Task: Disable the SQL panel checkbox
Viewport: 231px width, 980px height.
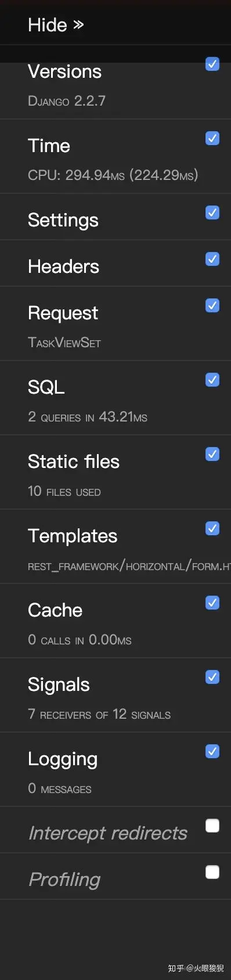Action: (212, 380)
